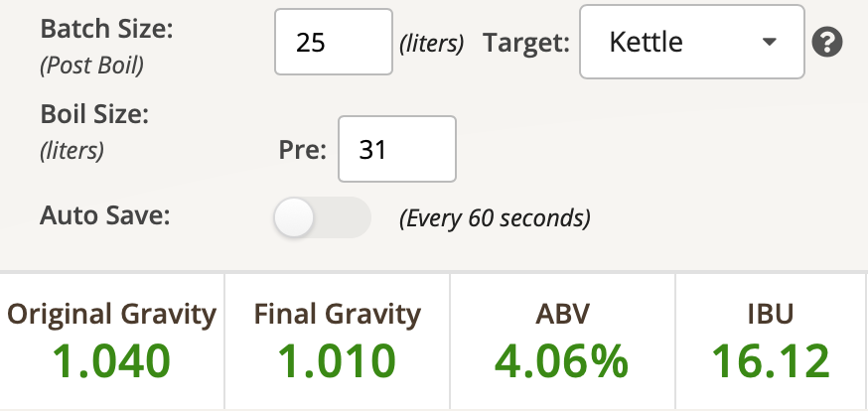The image size is (868, 411).
Task: Click the Batch Size label
Action: [107, 29]
